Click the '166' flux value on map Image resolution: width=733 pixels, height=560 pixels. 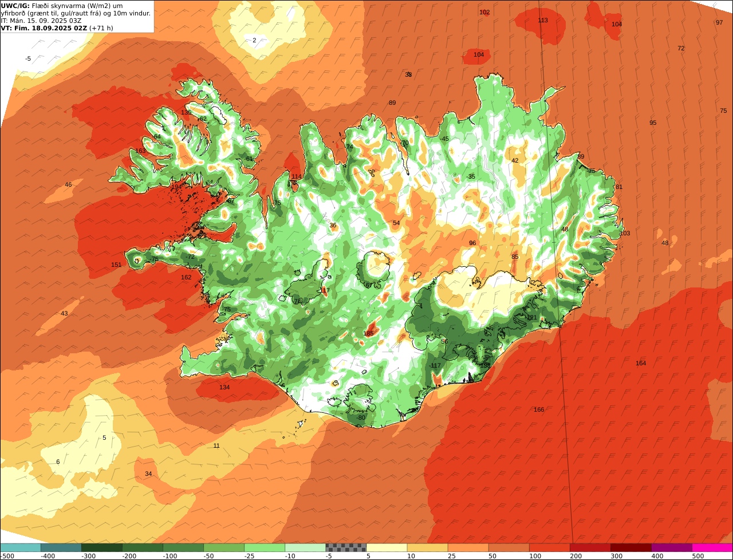point(539,409)
